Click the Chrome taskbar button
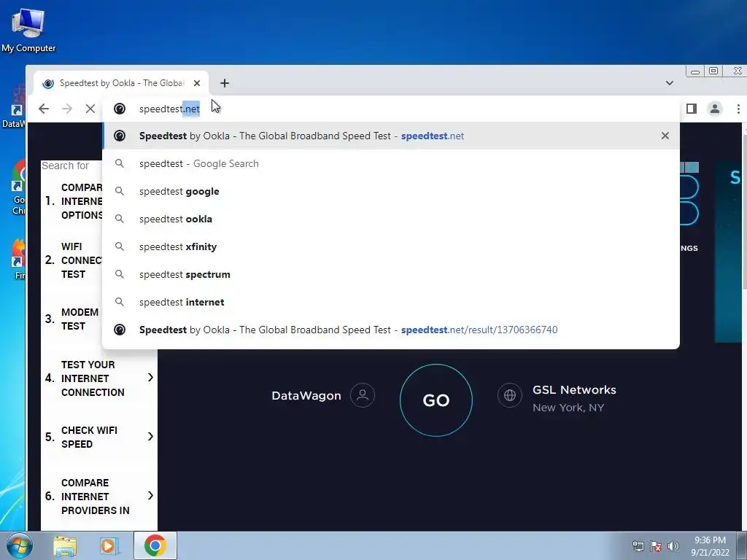747x560 pixels. point(155,545)
